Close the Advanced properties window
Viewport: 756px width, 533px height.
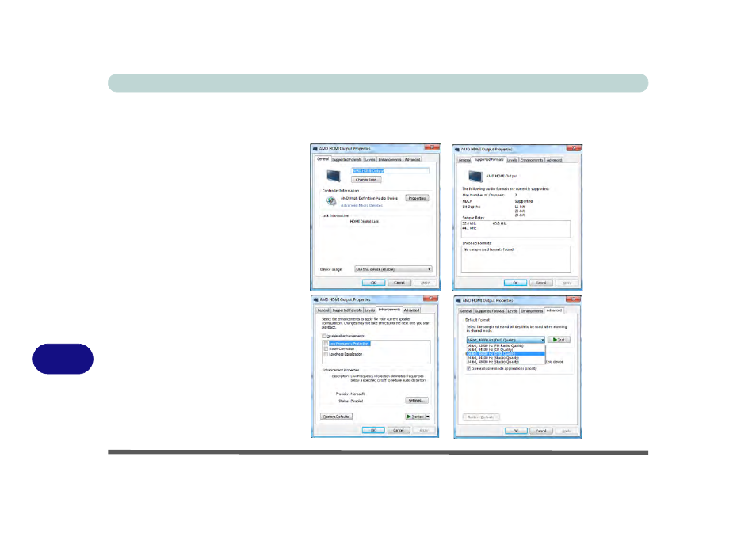click(x=573, y=299)
